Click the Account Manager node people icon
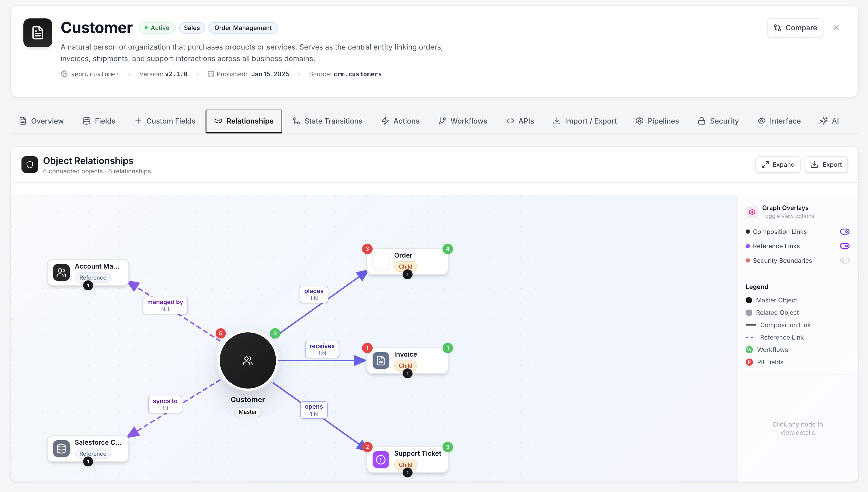The height and width of the screenshot is (492, 868). click(61, 272)
